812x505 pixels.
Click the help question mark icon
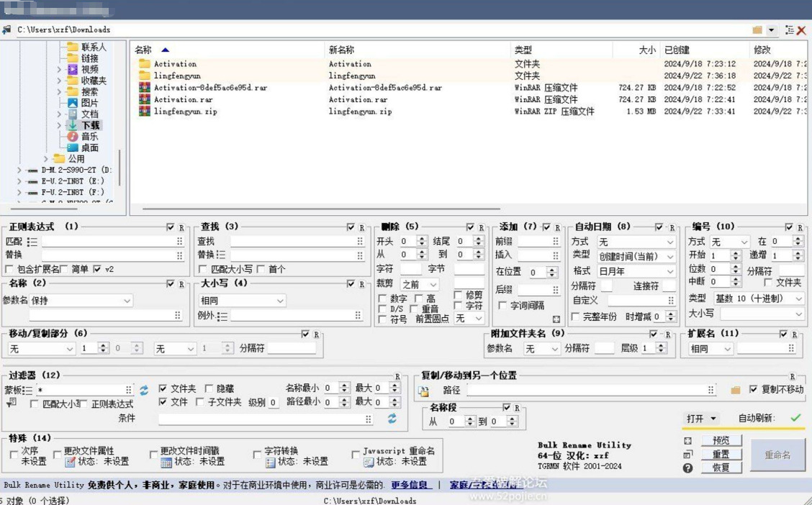pos(687,468)
